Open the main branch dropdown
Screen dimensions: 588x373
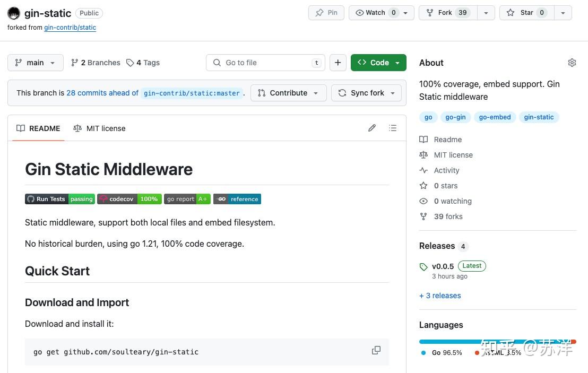(35, 63)
